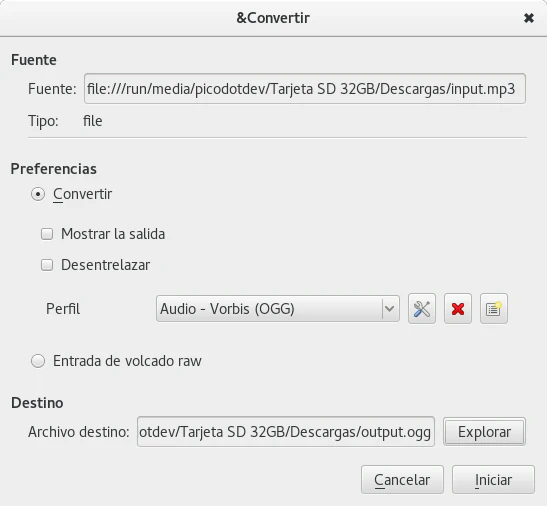This screenshot has width=547, height=506.
Task: Click the Explorar button
Action: (x=484, y=432)
